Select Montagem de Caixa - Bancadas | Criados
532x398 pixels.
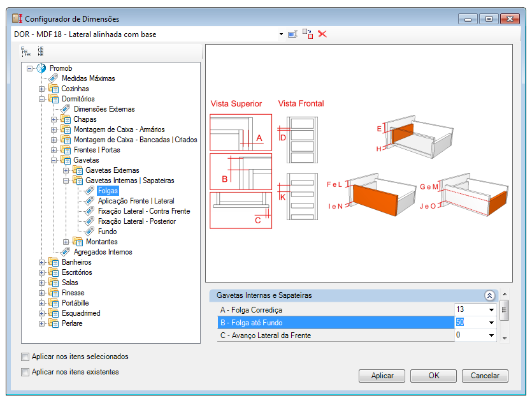click(135, 140)
